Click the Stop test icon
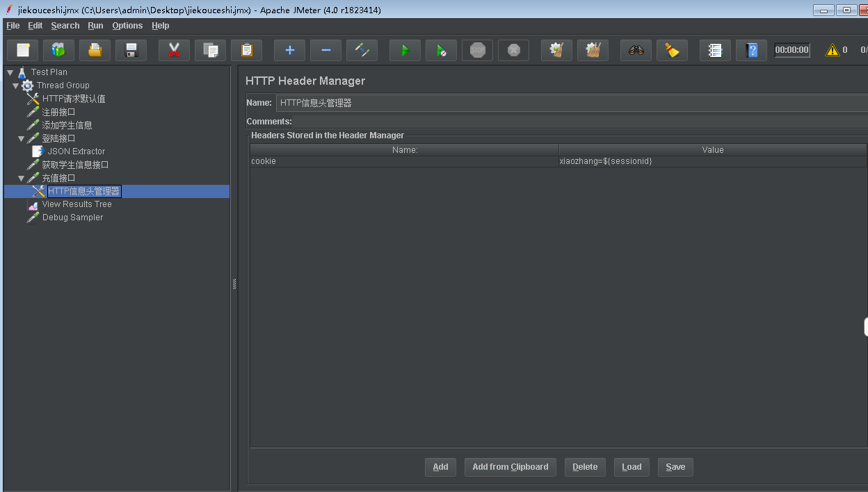The width and height of the screenshot is (868, 492). click(477, 50)
